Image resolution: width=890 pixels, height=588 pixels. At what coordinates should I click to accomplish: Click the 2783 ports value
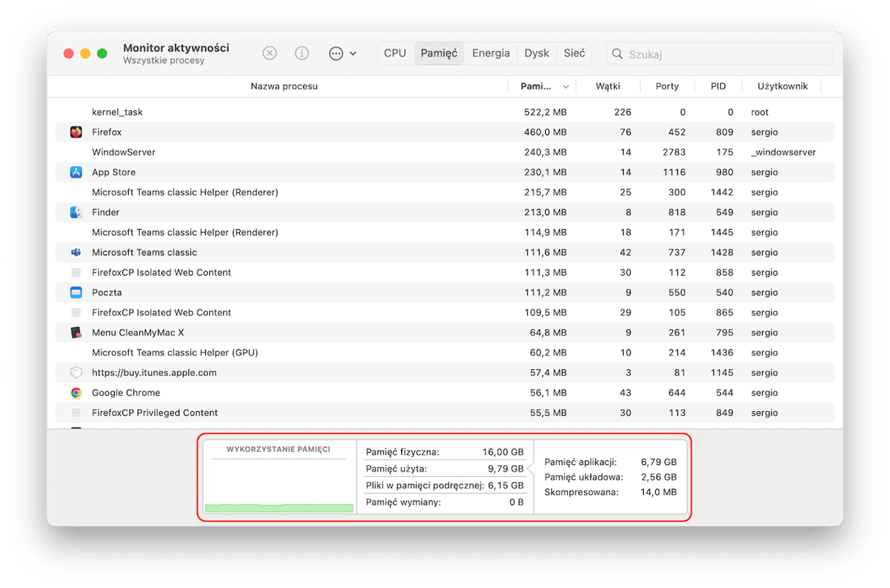point(674,152)
